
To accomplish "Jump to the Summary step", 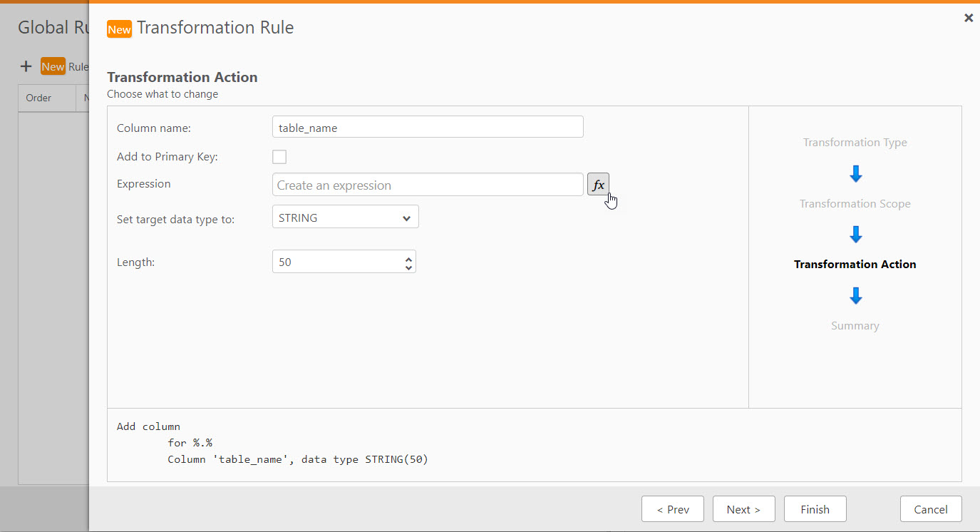I will pos(855,326).
